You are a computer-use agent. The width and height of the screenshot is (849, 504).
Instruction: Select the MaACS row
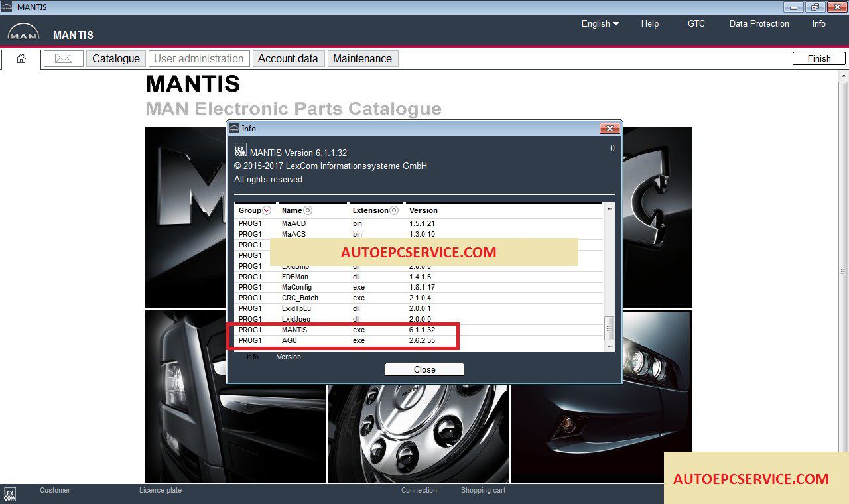click(419, 234)
